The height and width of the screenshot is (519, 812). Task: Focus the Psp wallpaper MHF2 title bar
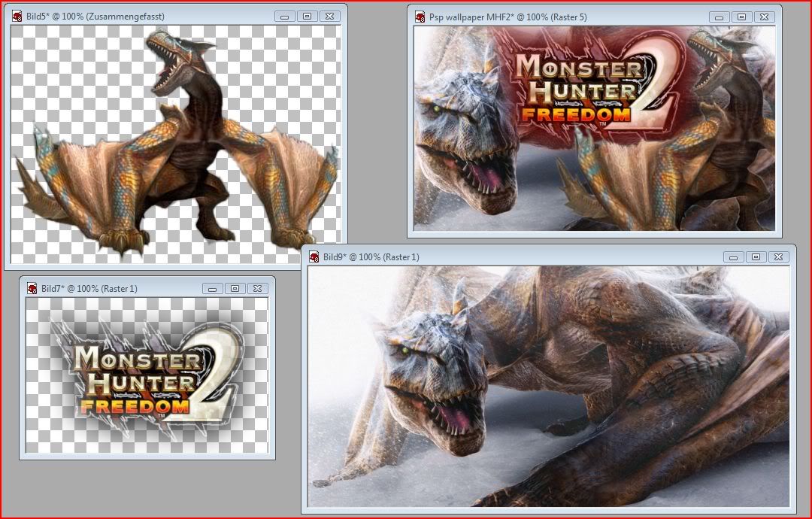click(571, 17)
